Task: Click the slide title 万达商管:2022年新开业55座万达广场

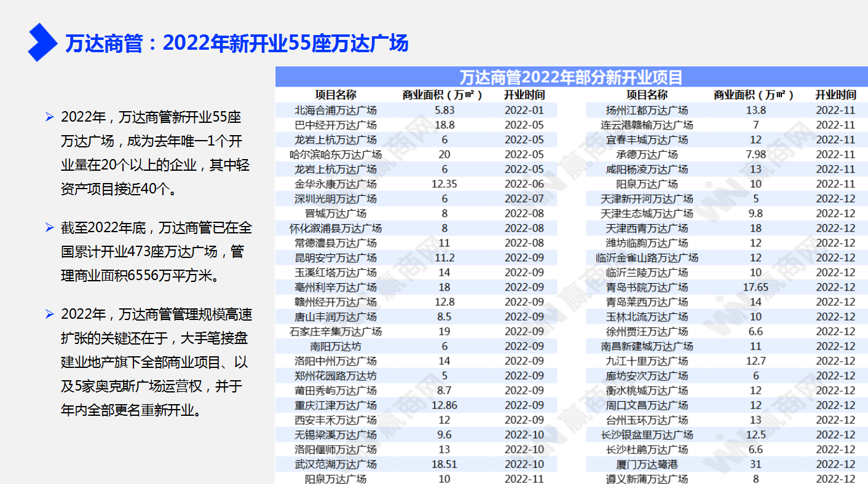Action: click(237, 43)
